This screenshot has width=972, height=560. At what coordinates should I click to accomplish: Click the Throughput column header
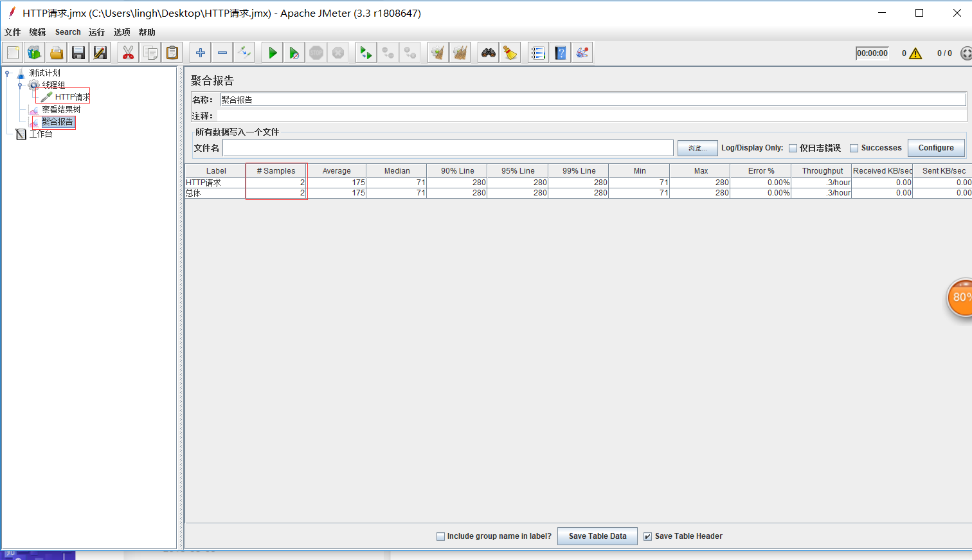click(822, 171)
